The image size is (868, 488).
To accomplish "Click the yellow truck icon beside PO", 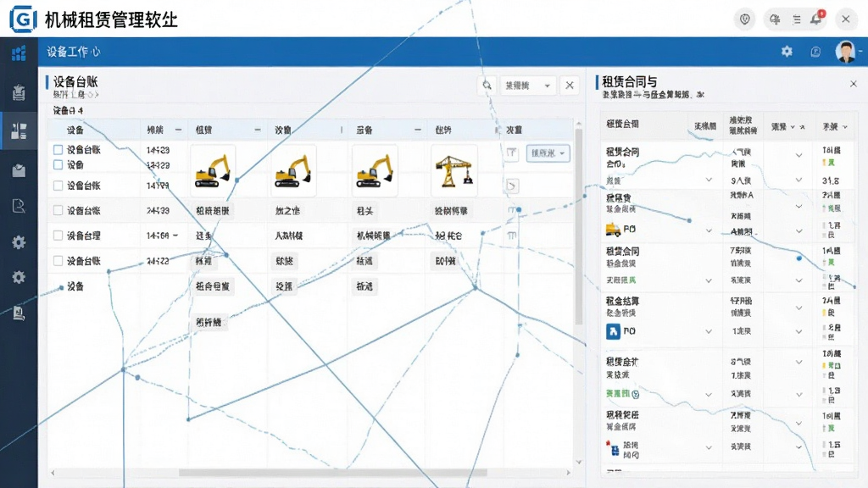I will pos(613,229).
